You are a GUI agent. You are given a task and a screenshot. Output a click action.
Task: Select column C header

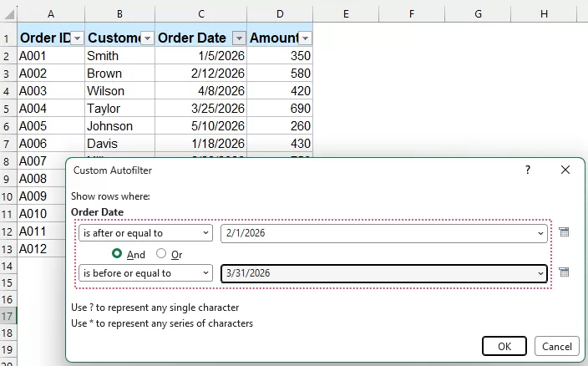201,14
